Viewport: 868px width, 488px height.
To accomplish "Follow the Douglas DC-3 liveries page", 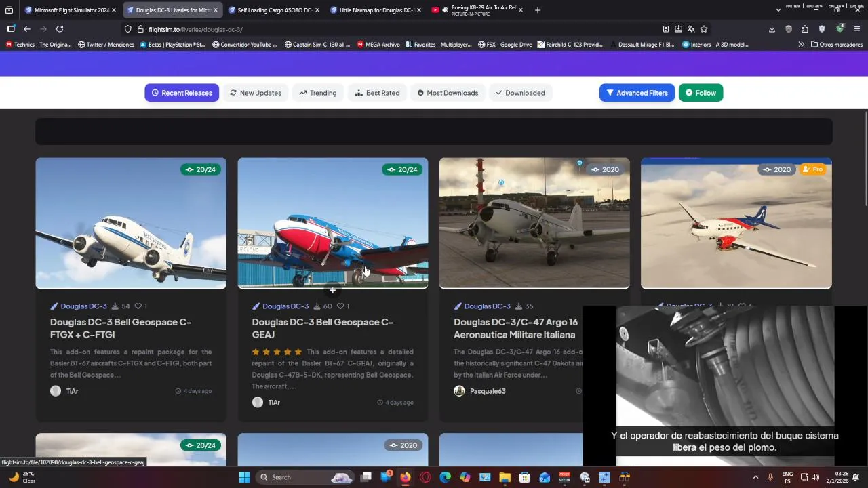I will [x=701, y=93].
